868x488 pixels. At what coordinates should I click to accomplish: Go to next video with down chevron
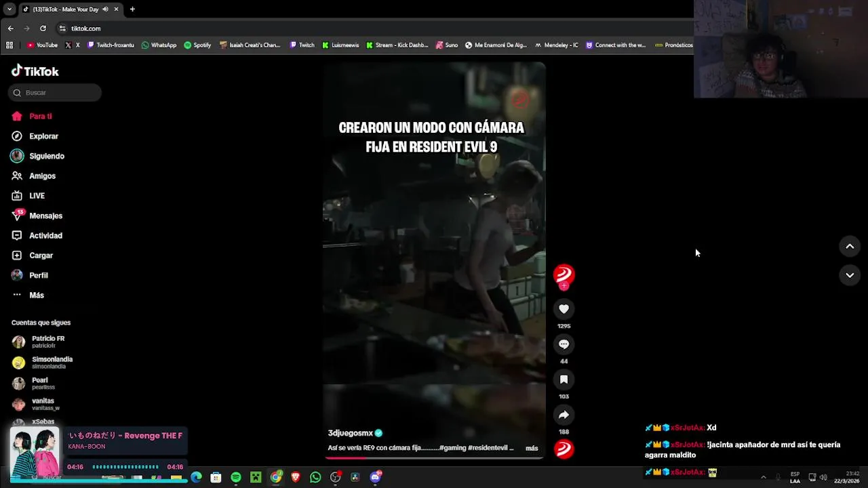click(850, 275)
